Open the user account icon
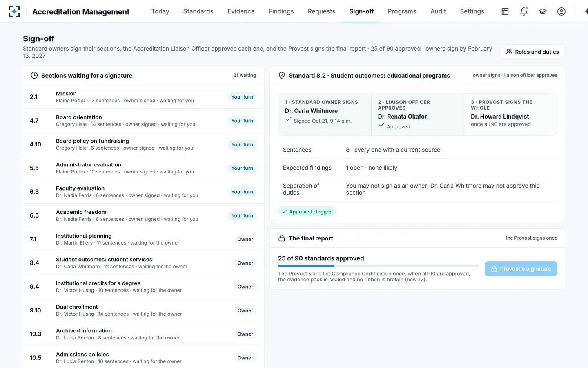The image size is (588, 368). point(561,11)
